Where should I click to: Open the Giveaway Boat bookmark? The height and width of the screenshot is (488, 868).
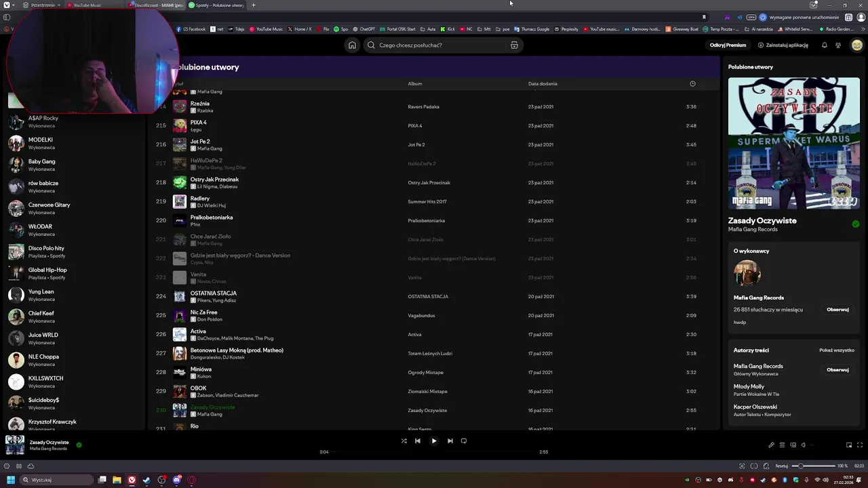point(682,29)
